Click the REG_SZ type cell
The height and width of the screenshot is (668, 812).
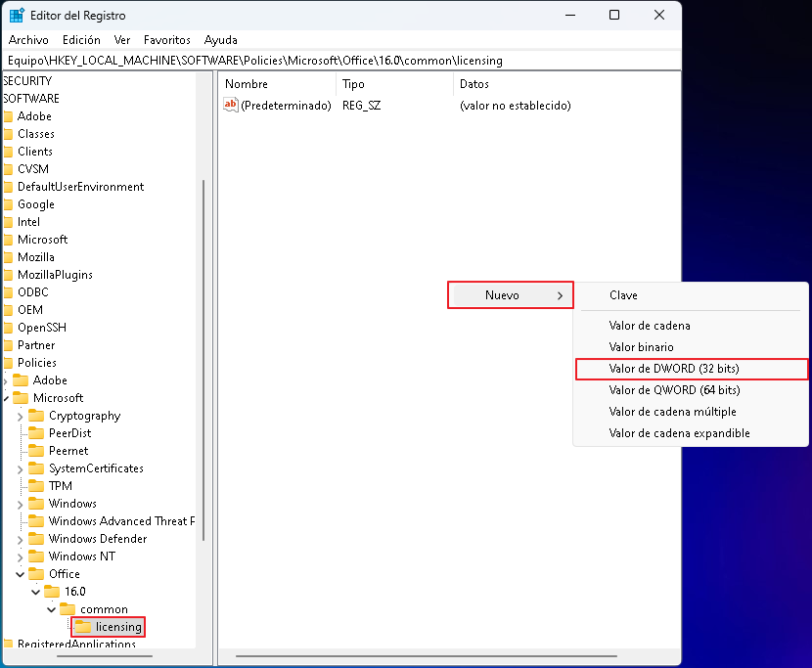pos(361,106)
